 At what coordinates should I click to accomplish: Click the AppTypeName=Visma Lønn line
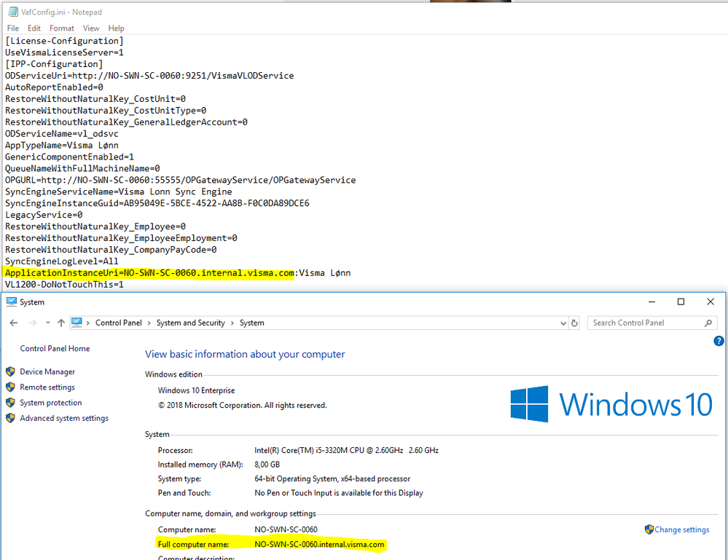click(x=62, y=145)
